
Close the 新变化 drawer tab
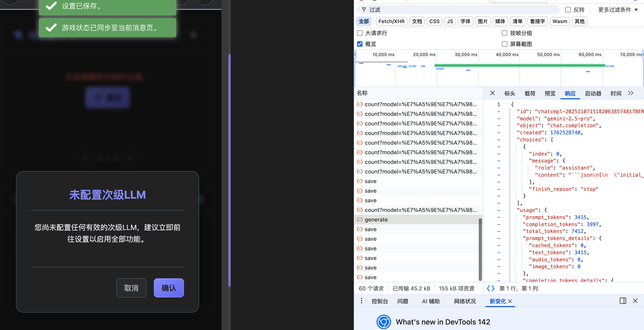pos(510,301)
